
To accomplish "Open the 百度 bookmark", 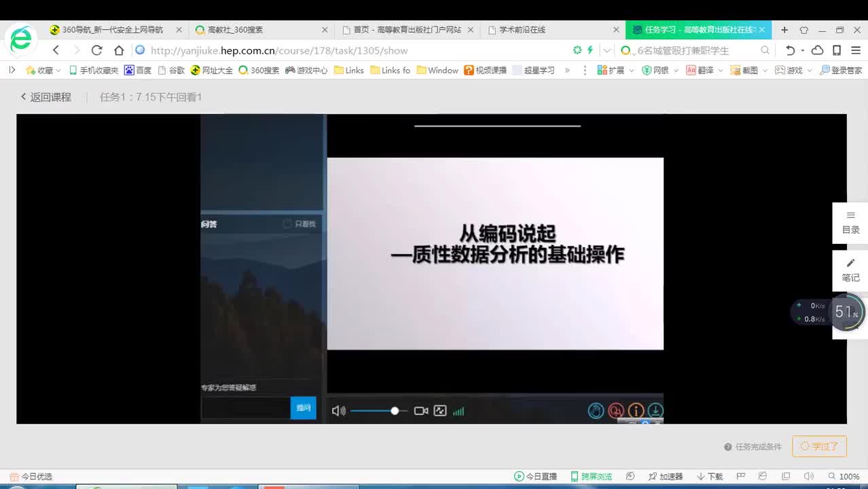I will click(x=138, y=70).
